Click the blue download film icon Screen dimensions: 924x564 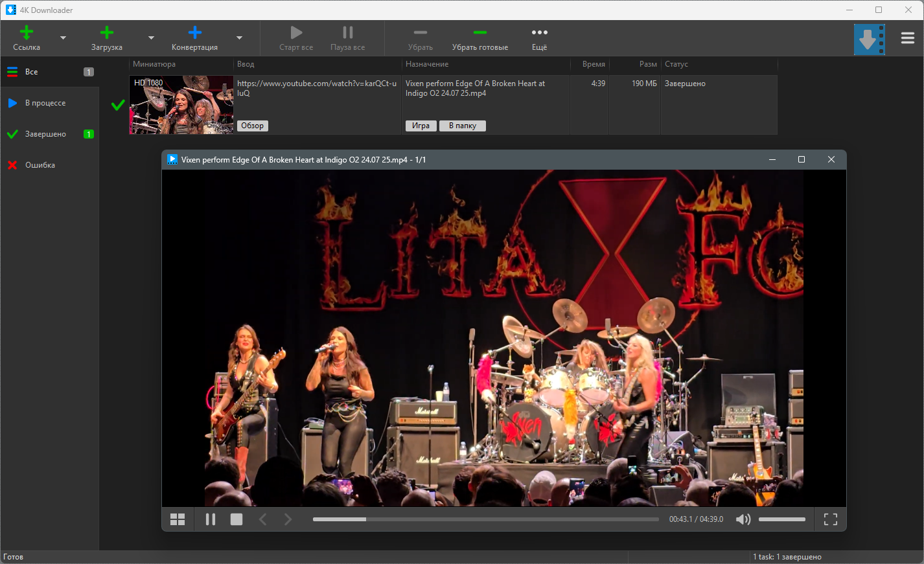click(869, 39)
